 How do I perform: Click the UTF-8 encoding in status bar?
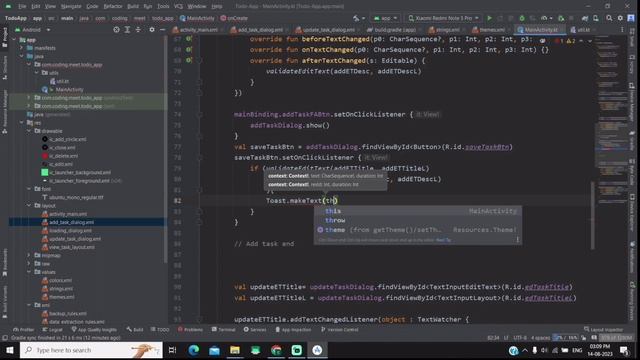point(520,338)
